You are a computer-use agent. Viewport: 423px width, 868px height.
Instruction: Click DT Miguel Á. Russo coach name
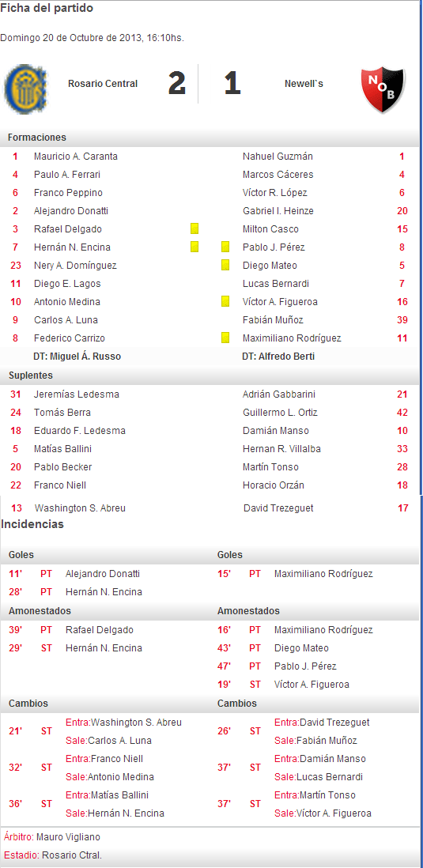77,357
